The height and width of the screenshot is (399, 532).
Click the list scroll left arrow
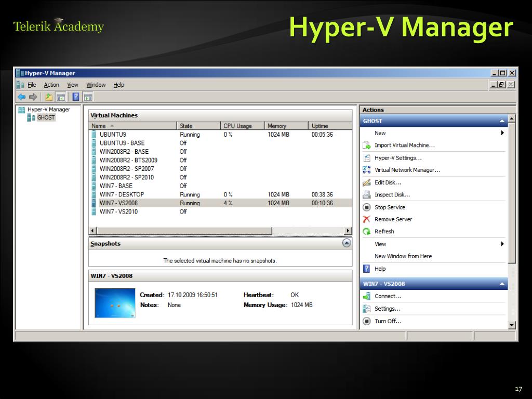92,231
